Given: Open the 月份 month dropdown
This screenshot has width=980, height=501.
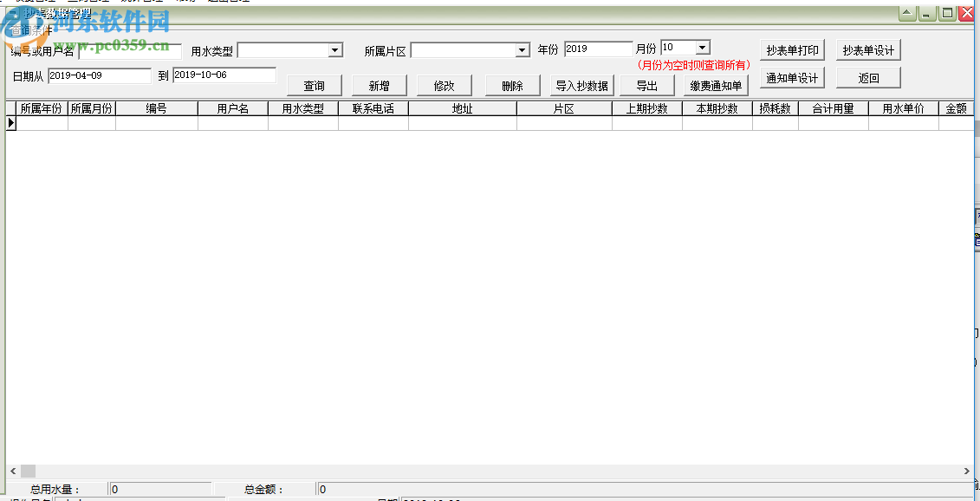Looking at the screenshot, I should tap(703, 48).
